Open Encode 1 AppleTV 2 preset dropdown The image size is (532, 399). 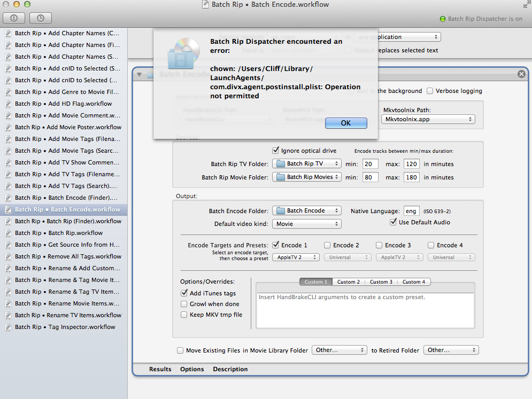[296, 257]
